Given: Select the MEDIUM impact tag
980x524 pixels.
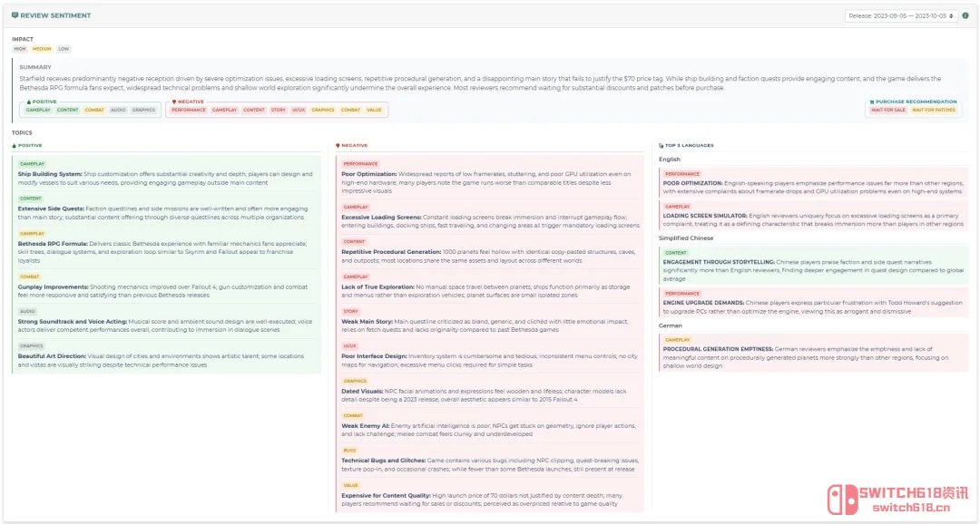Looking at the screenshot, I should pos(42,49).
